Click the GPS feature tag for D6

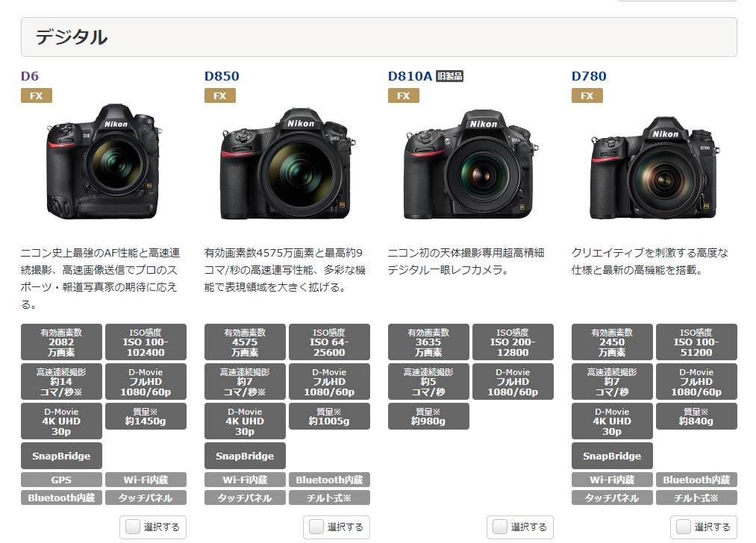pyautogui.click(x=61, y=480)
